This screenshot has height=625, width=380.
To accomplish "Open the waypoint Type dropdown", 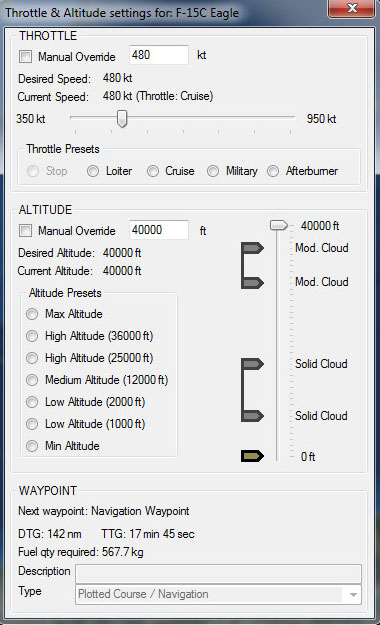I will (x=219, y=594).
